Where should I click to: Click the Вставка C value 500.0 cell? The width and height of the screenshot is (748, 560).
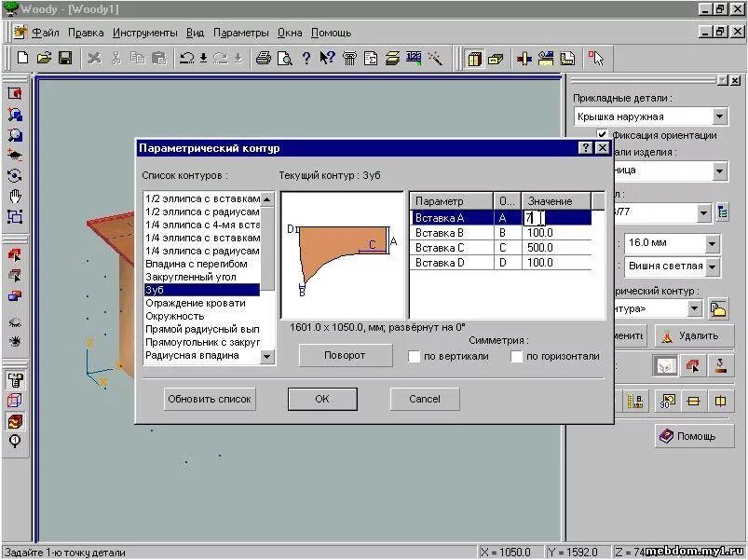(x=556, y=248)
